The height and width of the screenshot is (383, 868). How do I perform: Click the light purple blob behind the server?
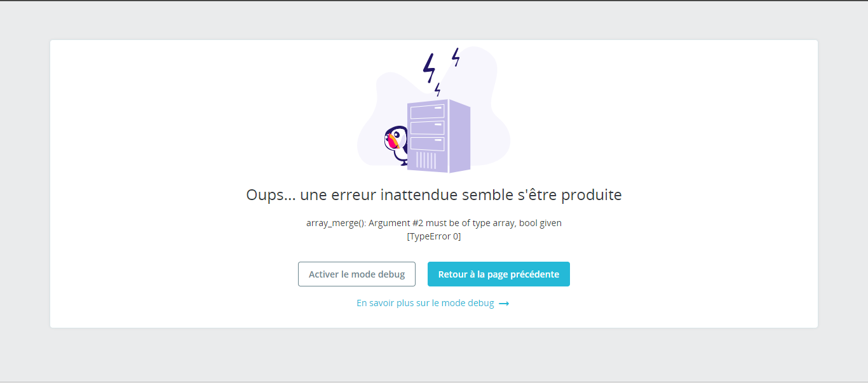pos(489,127)
